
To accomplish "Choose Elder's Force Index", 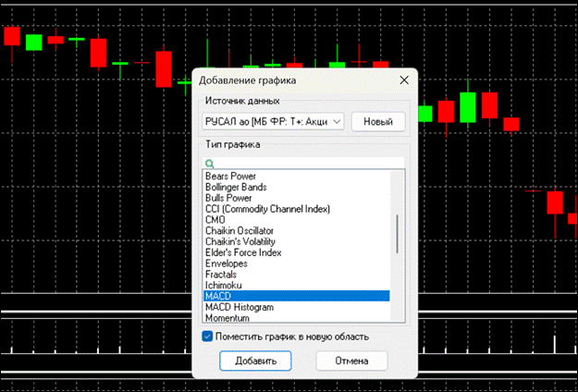I will tap(243, 252).
